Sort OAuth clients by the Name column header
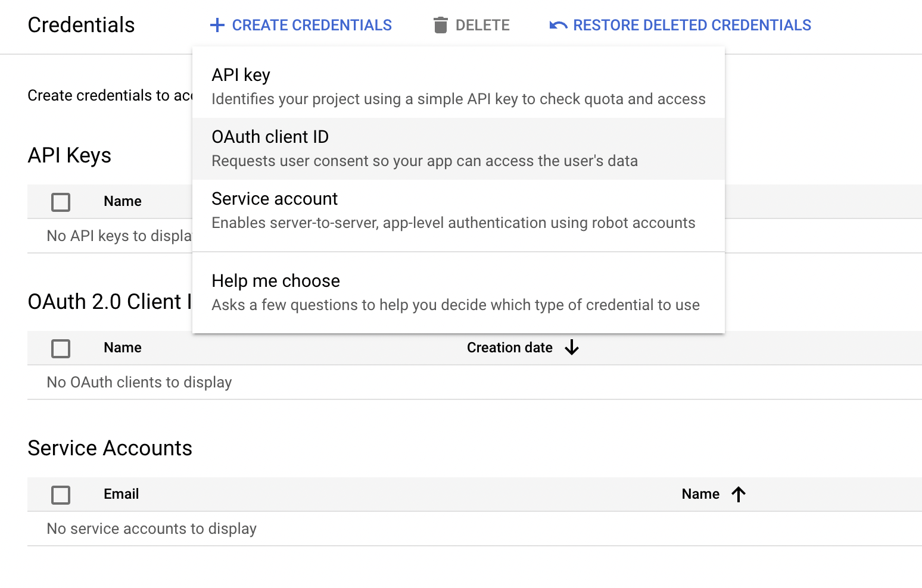 click(x=122, y=348)
